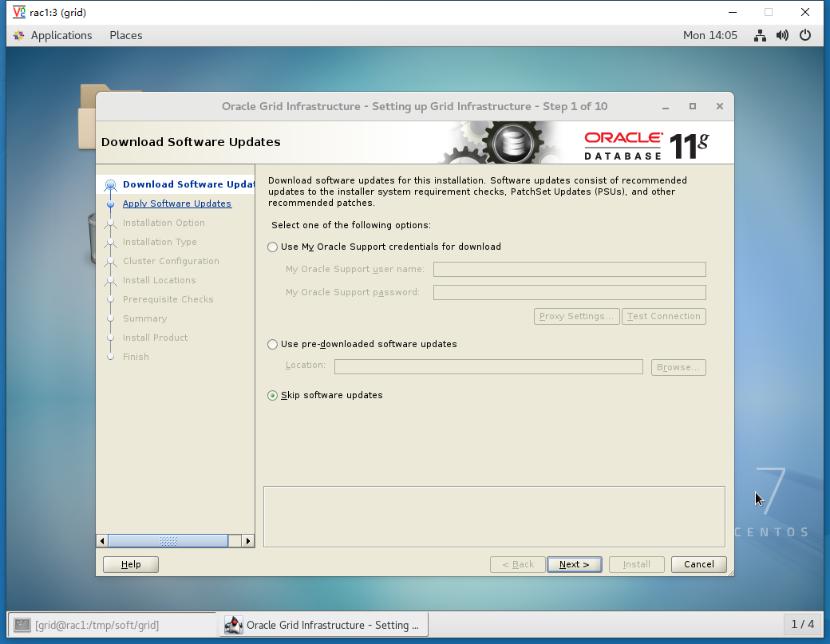Viewport: 830px width, 644px height.
Task: Minimize the rac1:3 VNC window
Action: (x=733, y=12)
